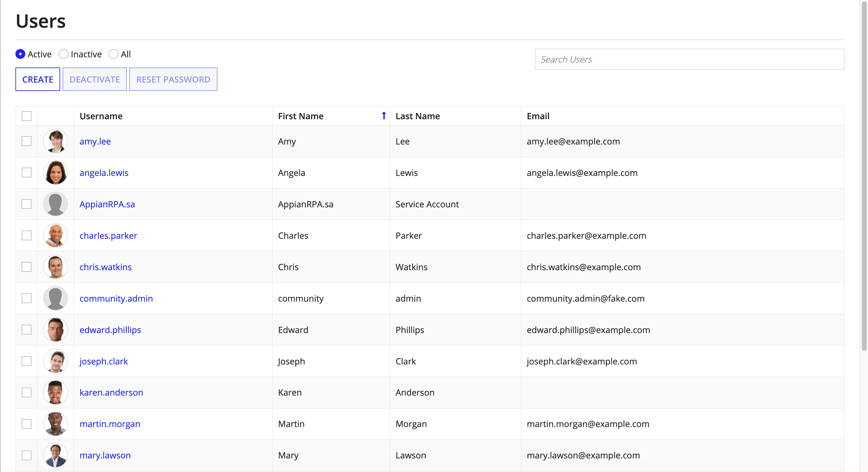Open the angela.lewis username link
Screen dimensions: 868x472
[x=103, y=172]
